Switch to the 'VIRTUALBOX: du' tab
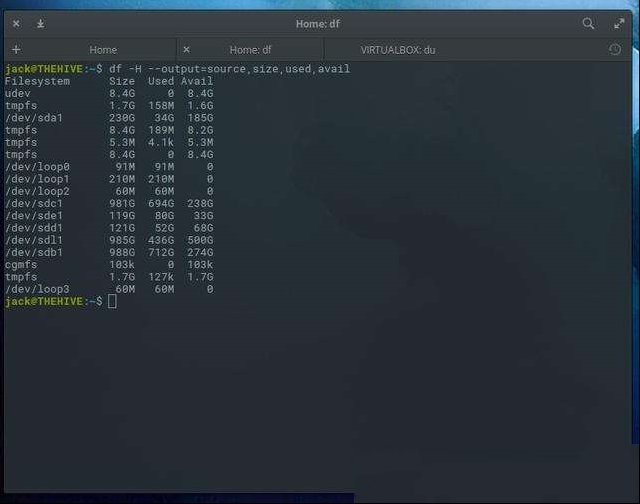 coord(398,50)
